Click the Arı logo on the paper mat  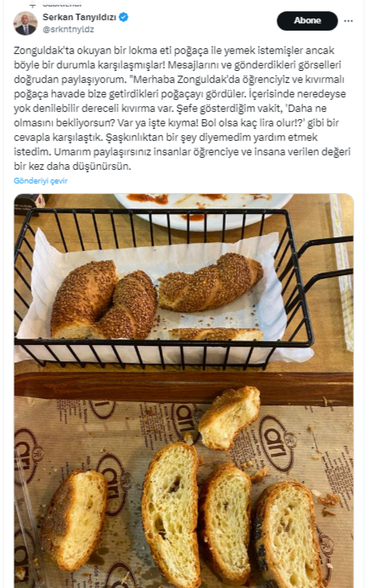(276, 443)
